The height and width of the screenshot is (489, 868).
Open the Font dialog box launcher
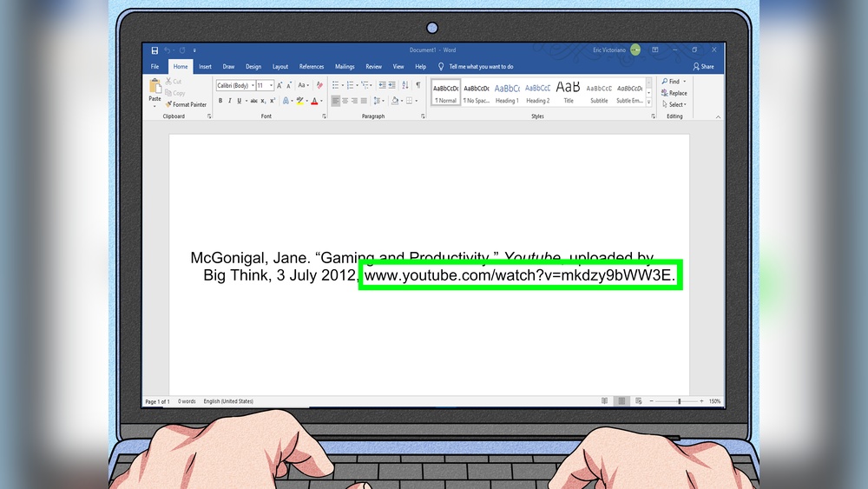click(x=325, y=116)
